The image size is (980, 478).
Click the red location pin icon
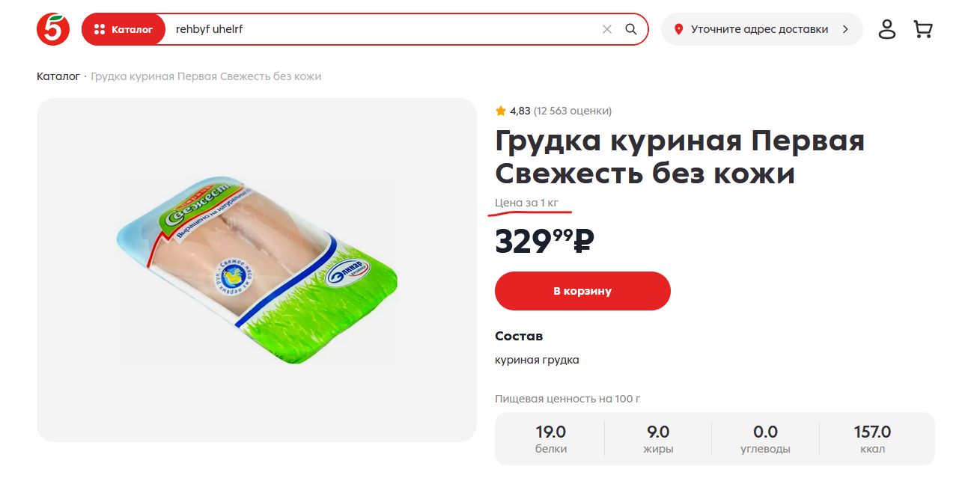click(x=679, y=29)
